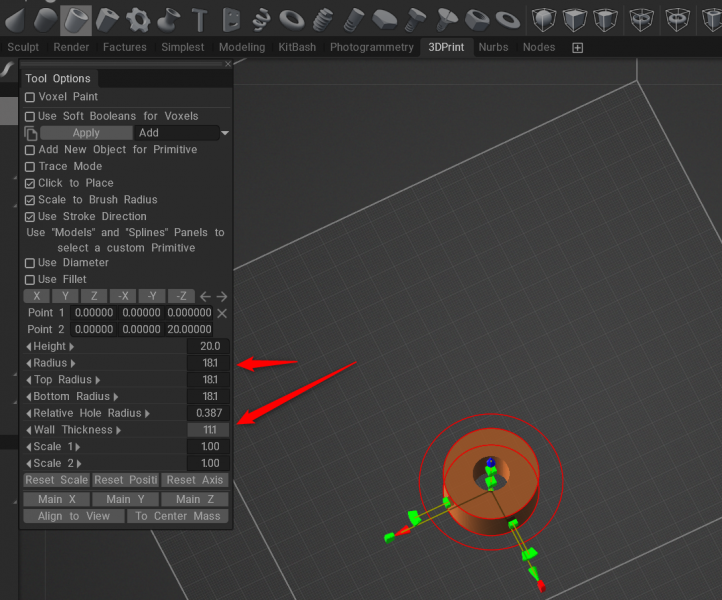Image resolution: width=722 pixels, height=600 pixels.
Task: Select the threaded screw primitive
Action: 323,19
